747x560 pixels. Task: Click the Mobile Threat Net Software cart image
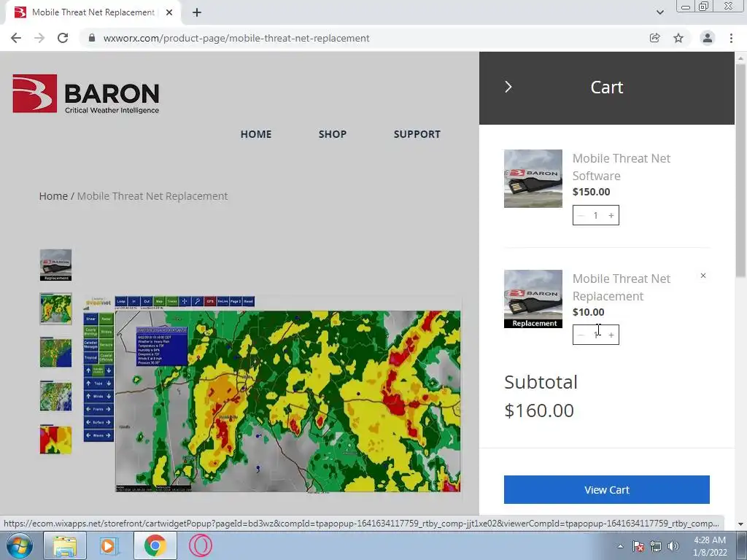pyautogui.click(x=533, y=179)
